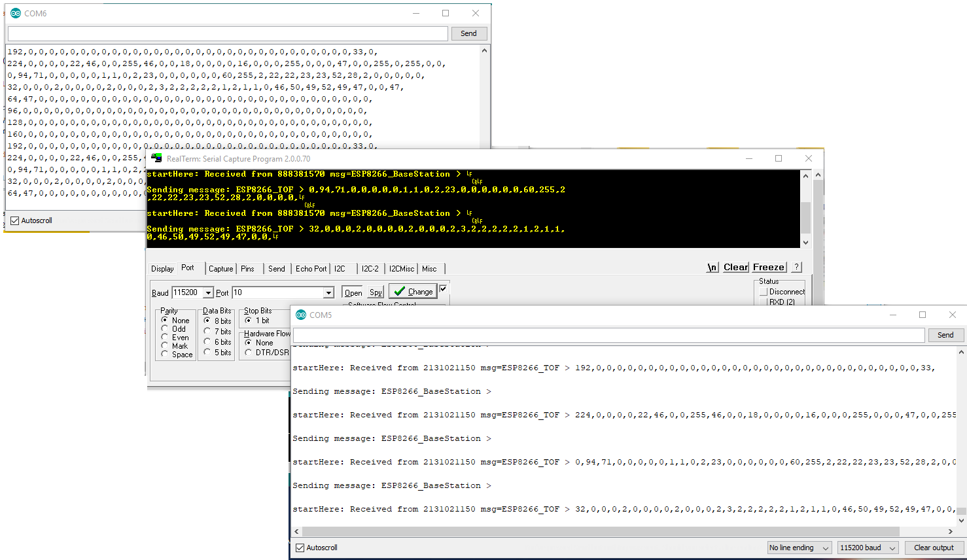Select 8 bits data bits
The width and height of the screenshot is (967, 560).
point(207,321)
